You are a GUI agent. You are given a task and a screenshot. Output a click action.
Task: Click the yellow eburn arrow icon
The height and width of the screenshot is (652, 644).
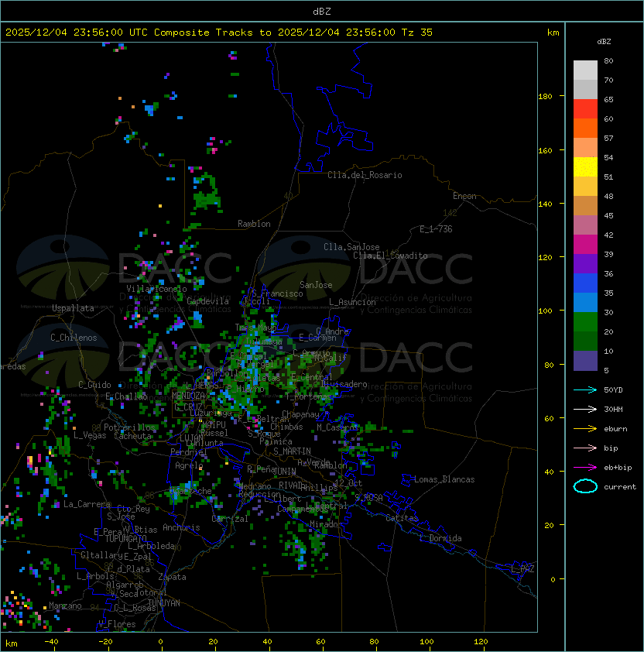tap(585, 428)
